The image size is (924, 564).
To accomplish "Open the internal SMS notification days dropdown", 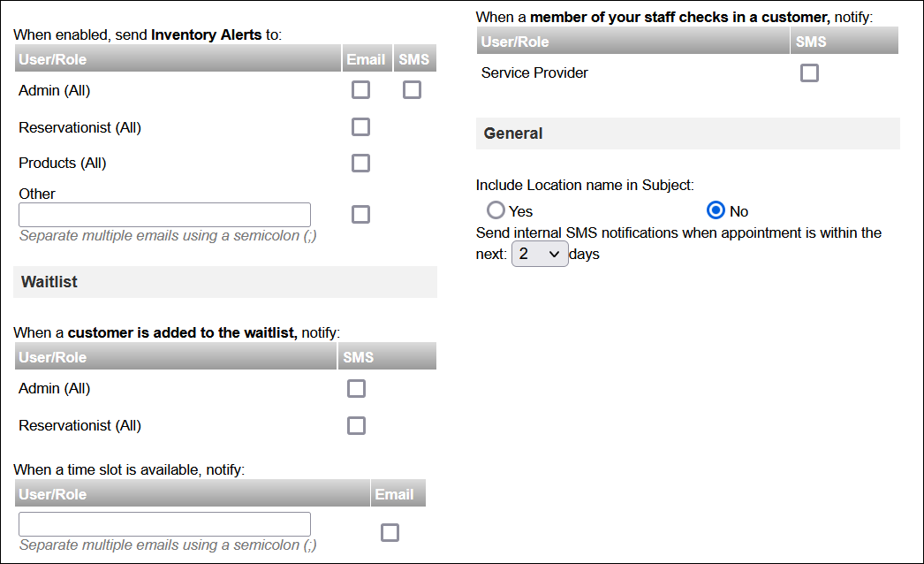I will pos(540,253).
